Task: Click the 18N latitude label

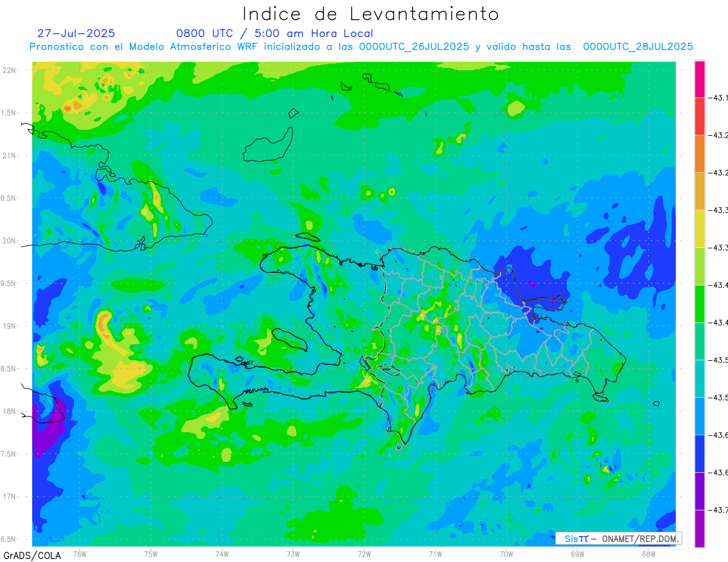Action: point(9,411)
